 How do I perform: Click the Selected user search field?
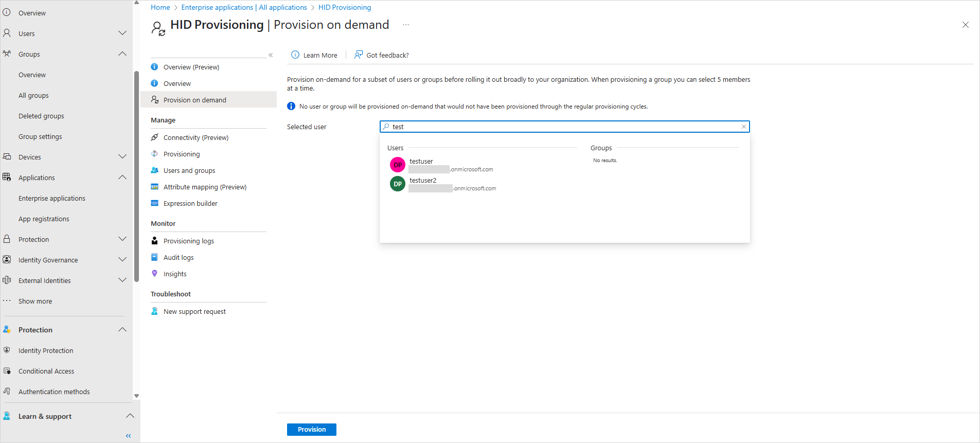click(564, 127)
